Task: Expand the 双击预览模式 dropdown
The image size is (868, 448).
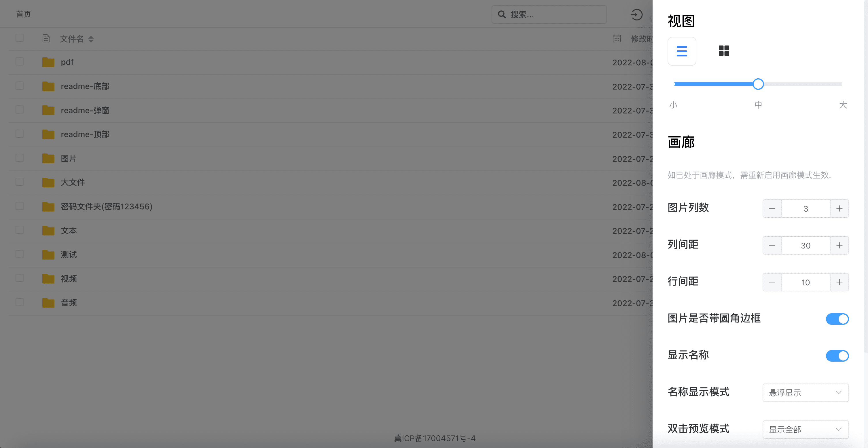Action: click(x=805, y=430)
